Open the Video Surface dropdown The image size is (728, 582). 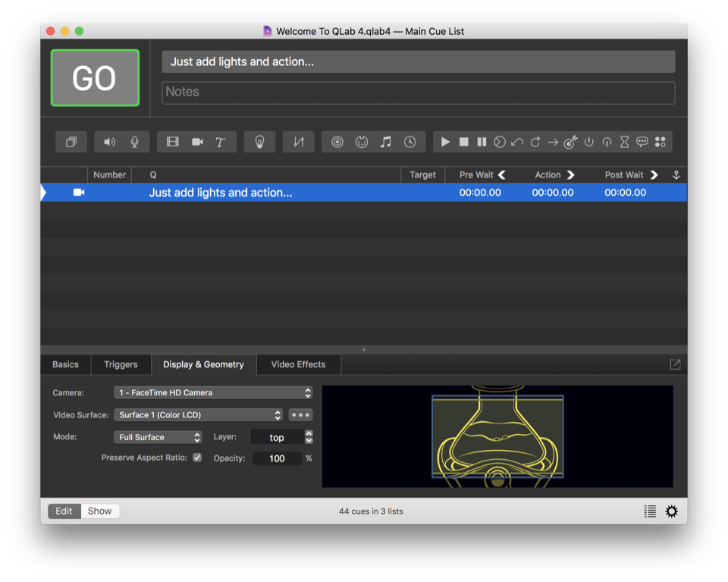[199, 415]
